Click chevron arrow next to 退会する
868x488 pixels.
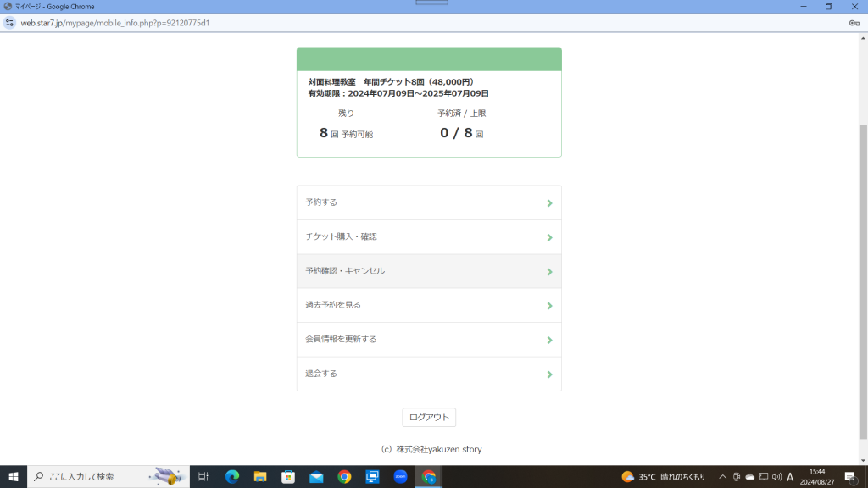coord(549,374)
